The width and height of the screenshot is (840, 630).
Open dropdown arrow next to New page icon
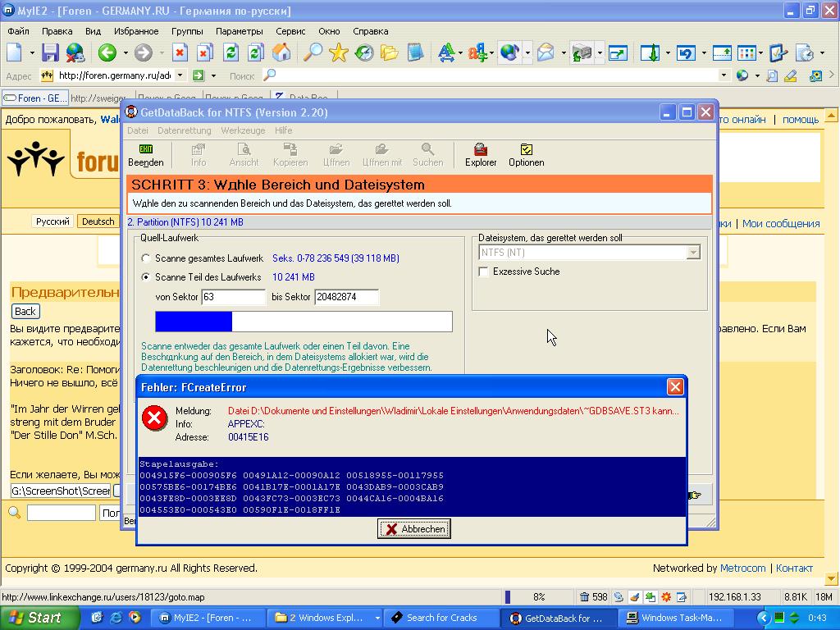tap(32, 52)
